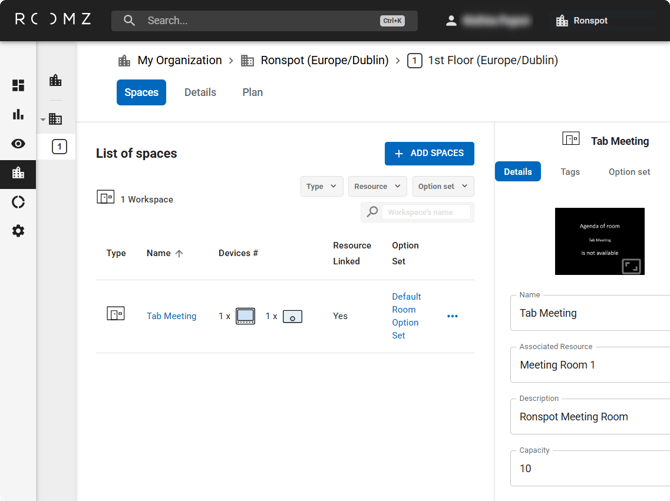The width and height of the screenshot is (670, 501).
Task: Expand the preview with fullscreen icon
Action: 631,266
